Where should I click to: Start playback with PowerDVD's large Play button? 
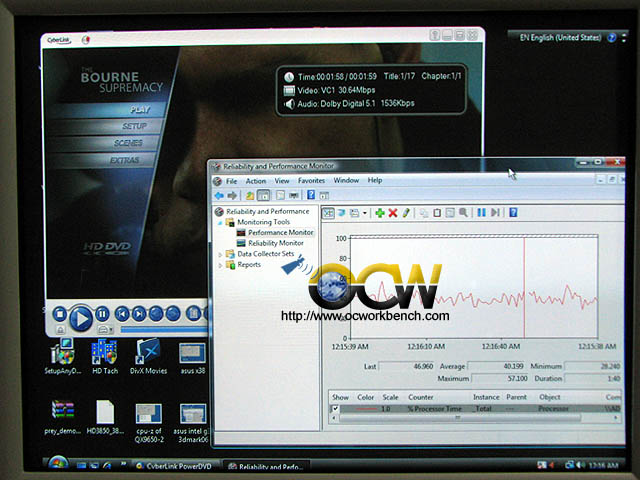tap(81, 318)
